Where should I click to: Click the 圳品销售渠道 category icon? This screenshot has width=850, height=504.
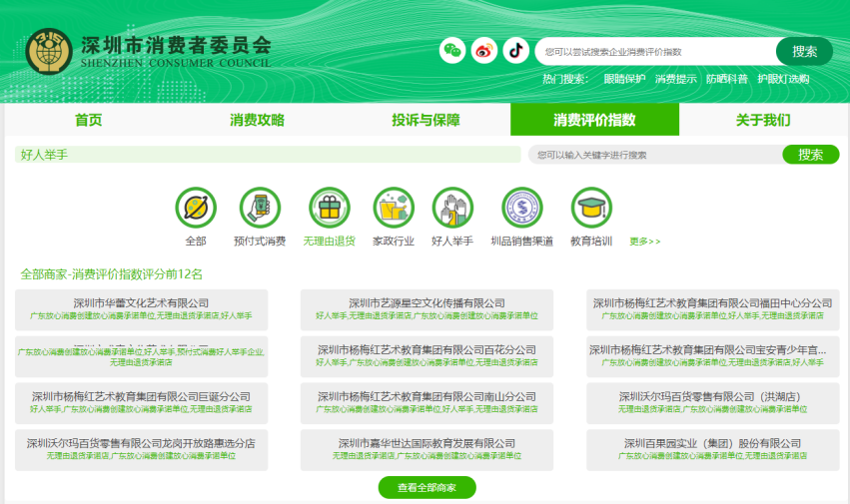click(521, 208)
